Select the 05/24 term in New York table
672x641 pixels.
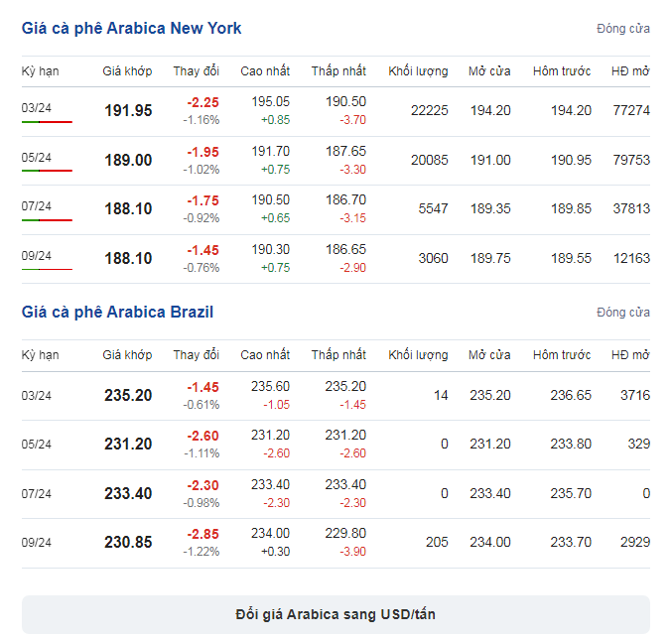click(37, 157)
